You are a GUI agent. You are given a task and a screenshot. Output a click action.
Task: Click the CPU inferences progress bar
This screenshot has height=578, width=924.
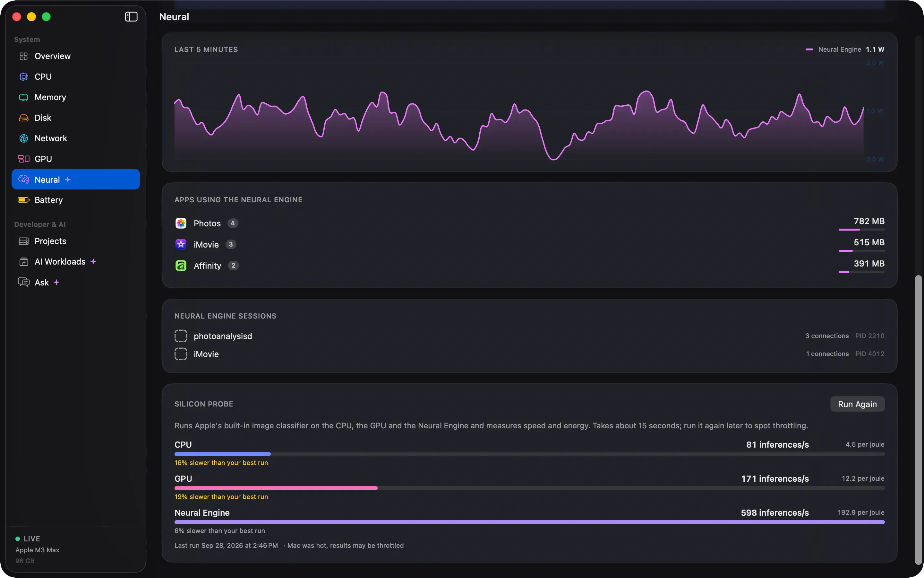coord(530,454)
